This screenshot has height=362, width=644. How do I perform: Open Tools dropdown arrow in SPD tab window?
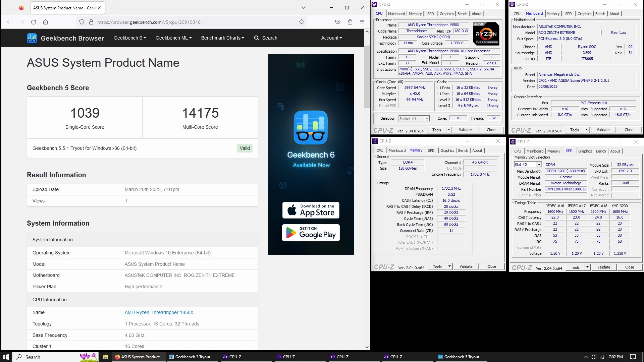coord(587,267)
